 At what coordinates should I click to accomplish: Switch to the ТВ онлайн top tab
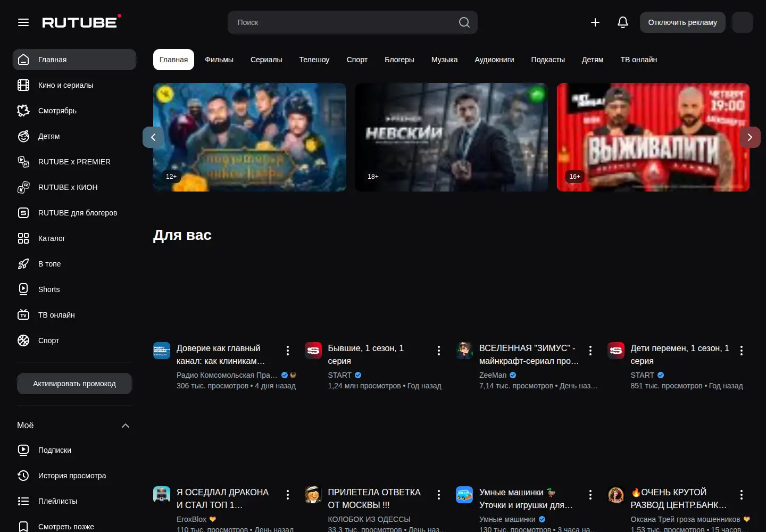click(639, 60)
